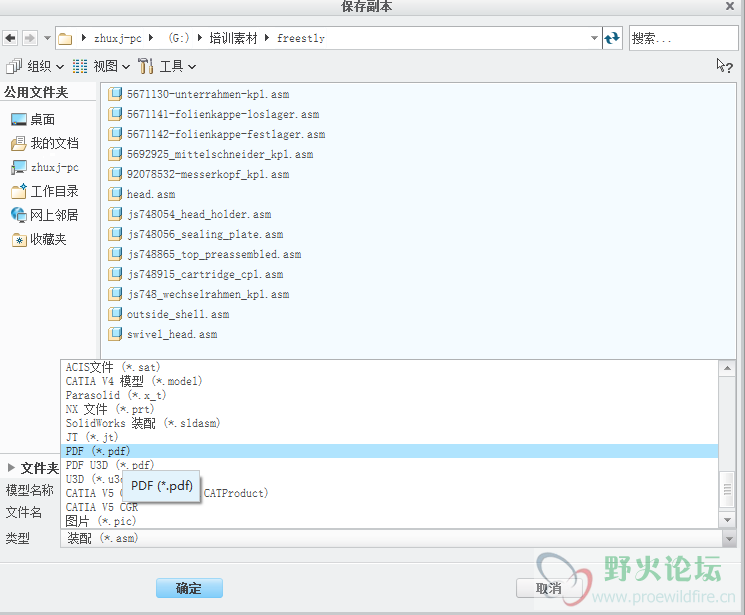Choose ACIS文件 (*.sat) file type

(389, 367)
